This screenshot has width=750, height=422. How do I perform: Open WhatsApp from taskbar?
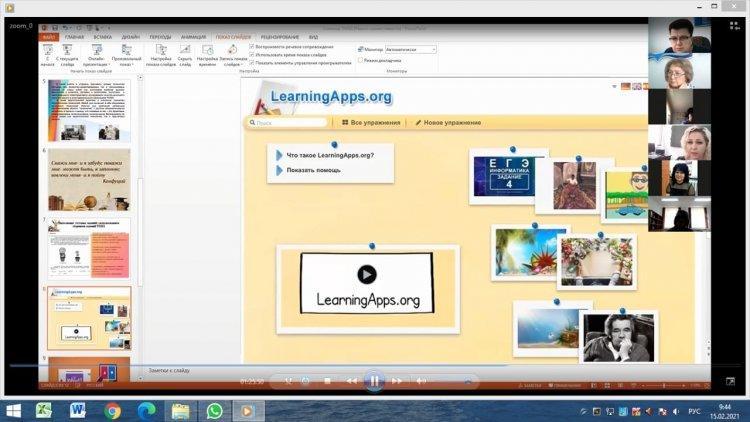[x=214, y=411]
